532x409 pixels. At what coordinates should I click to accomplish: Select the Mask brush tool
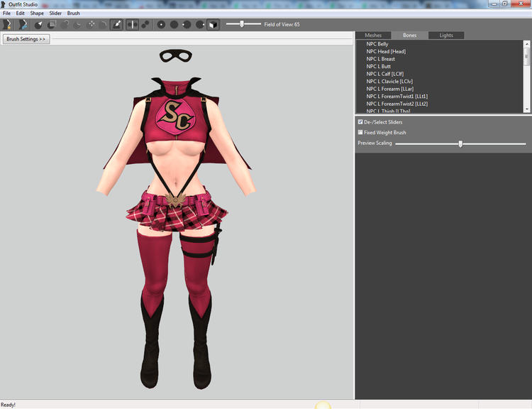52,24
